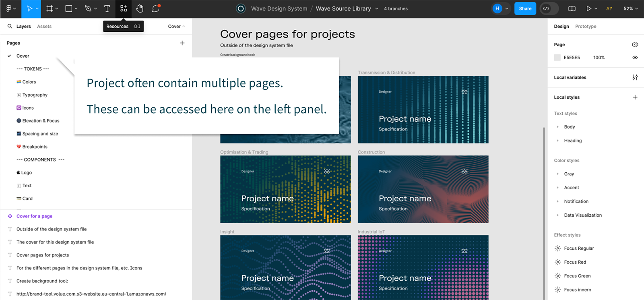Select the Move tool

29,8
